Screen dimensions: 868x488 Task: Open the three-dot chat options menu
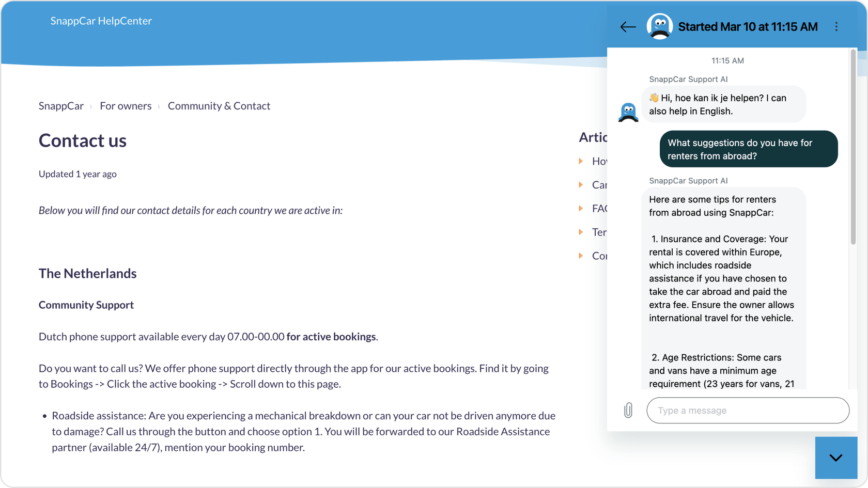(x=836, y=27)
